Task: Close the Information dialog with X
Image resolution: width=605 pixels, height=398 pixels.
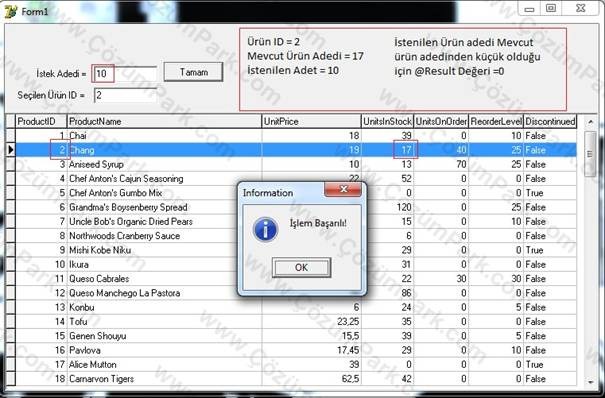Action: [343, 189]
